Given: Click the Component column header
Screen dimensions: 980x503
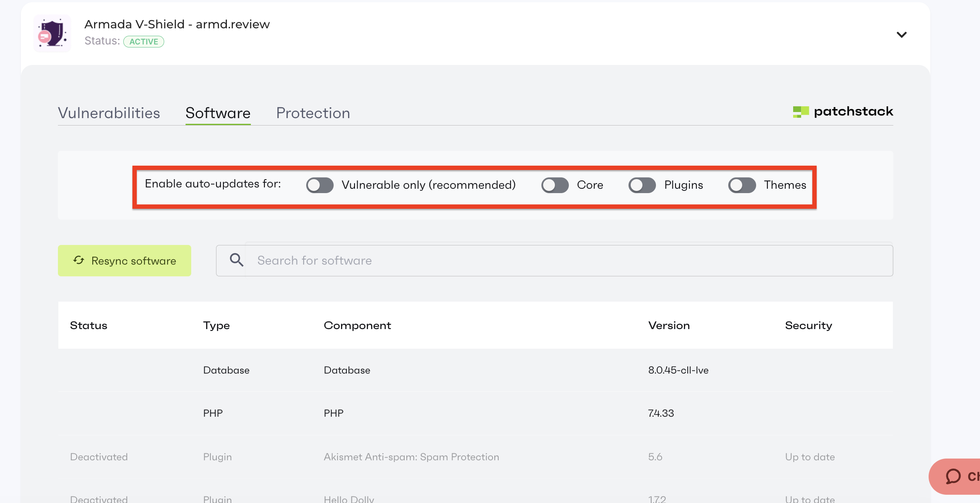Looking at the screenshot, I should coord(357,326).
